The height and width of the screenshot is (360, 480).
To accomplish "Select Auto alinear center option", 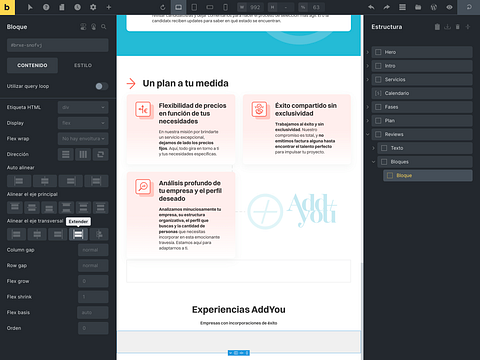I will (x=45, y=181).
